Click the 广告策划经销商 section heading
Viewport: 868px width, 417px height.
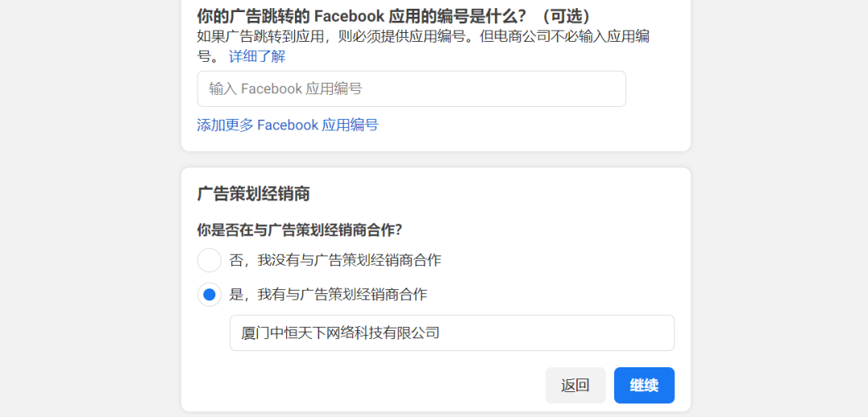(253, 194)
